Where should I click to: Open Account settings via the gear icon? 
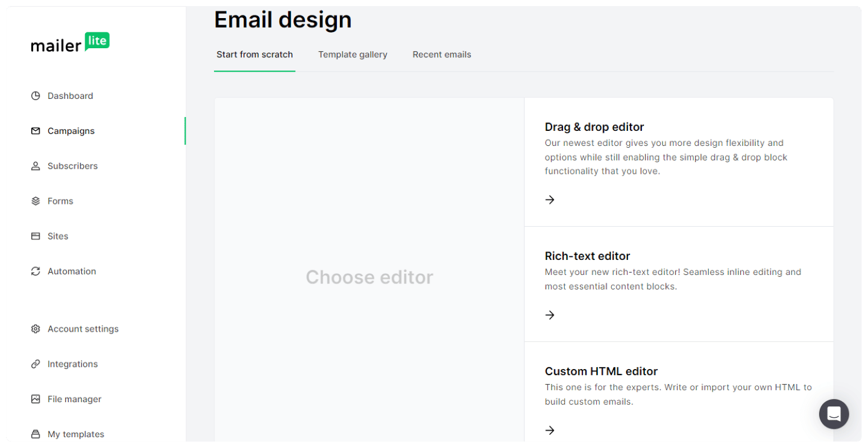[36, 329]
